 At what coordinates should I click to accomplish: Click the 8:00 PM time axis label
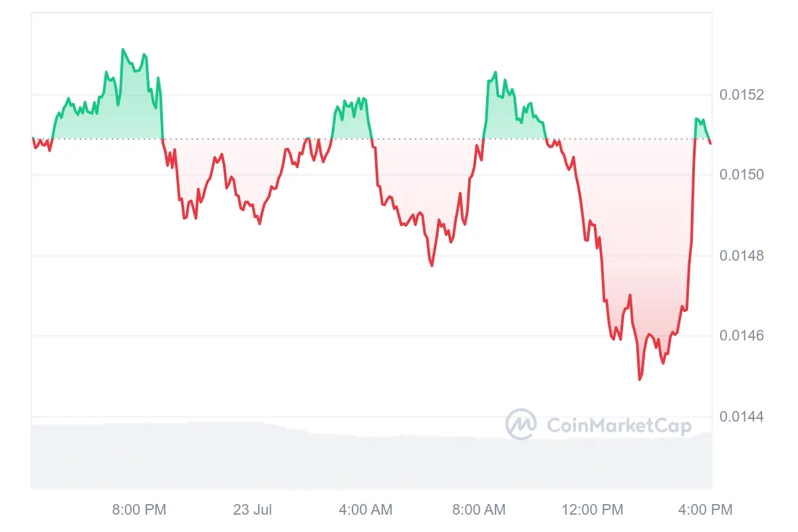click(139, 510)
